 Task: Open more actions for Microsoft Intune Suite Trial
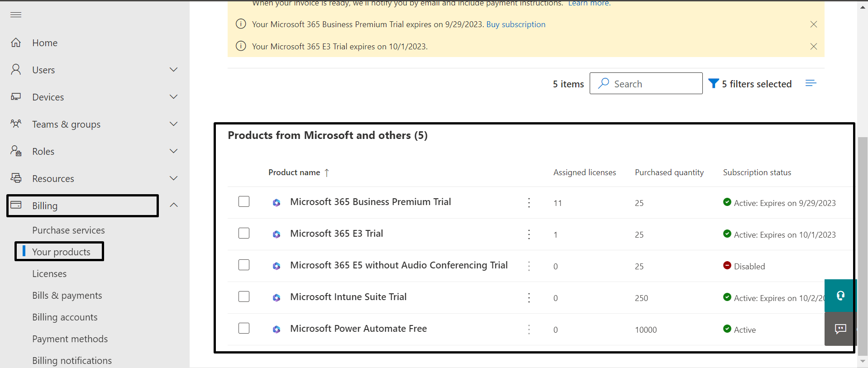pyautogui.click(x=529, y=298)
